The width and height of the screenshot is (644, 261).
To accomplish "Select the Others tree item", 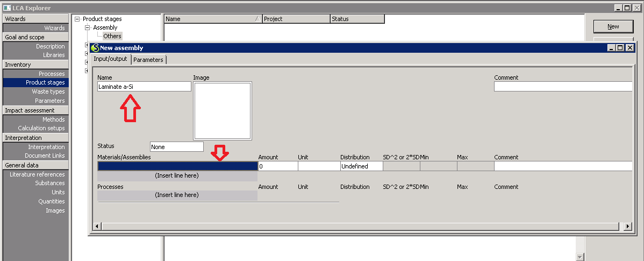I will pos(112,36).
